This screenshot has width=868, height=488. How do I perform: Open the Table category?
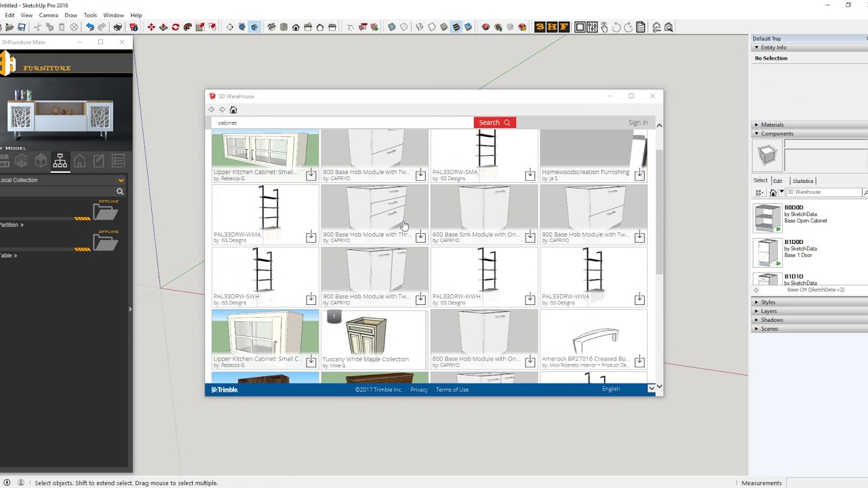coord(9,256)
